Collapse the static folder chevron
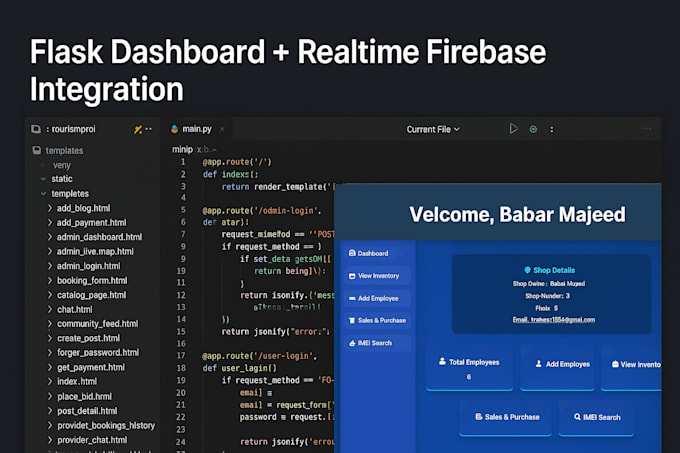The image size is (680, 453). [43, 179]
